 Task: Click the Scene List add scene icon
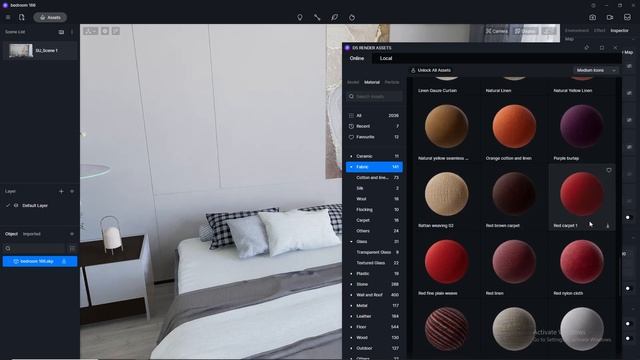point(61,32)
